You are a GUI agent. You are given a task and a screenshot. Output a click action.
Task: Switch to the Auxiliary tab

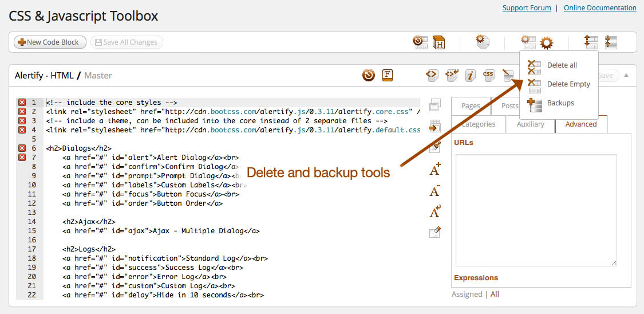[x=530, y=124]
